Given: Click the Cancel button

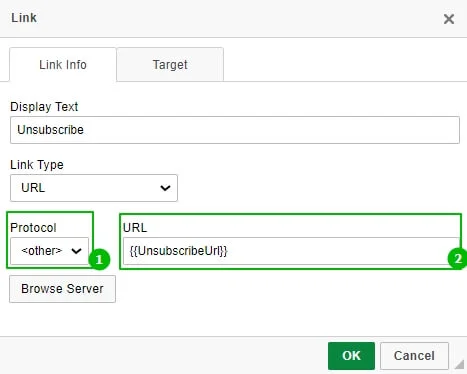Looking at the screenshot, I should coord(414,356).
